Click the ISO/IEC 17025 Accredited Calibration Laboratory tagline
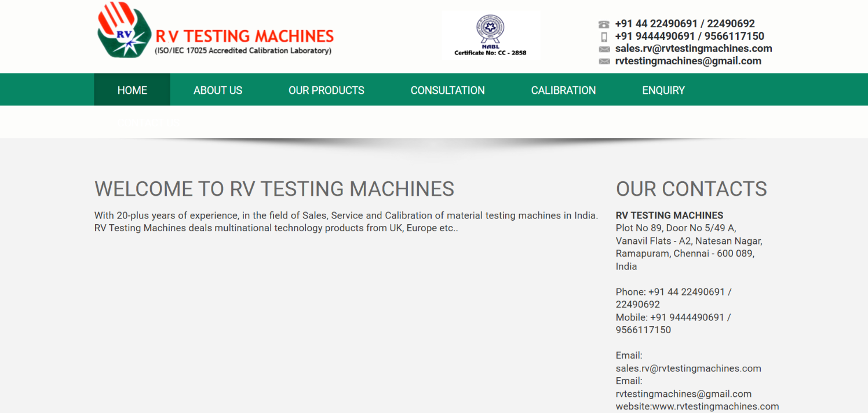The height and width of the screenshot is (413, 868). tap(243, 51)
